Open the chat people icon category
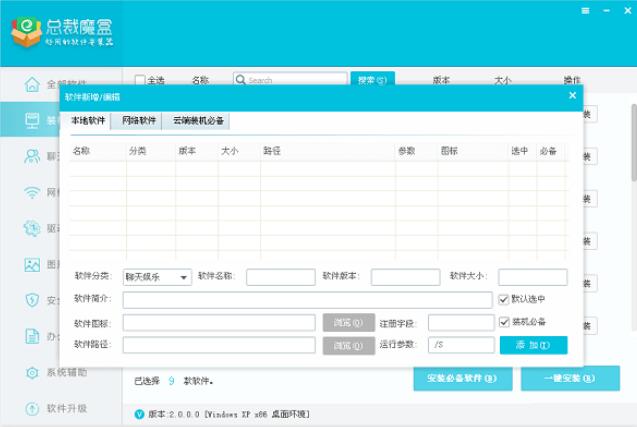Image resolution: width=637 pixels, height=427 pixels. pyautogui.click(x=31, y=156)
